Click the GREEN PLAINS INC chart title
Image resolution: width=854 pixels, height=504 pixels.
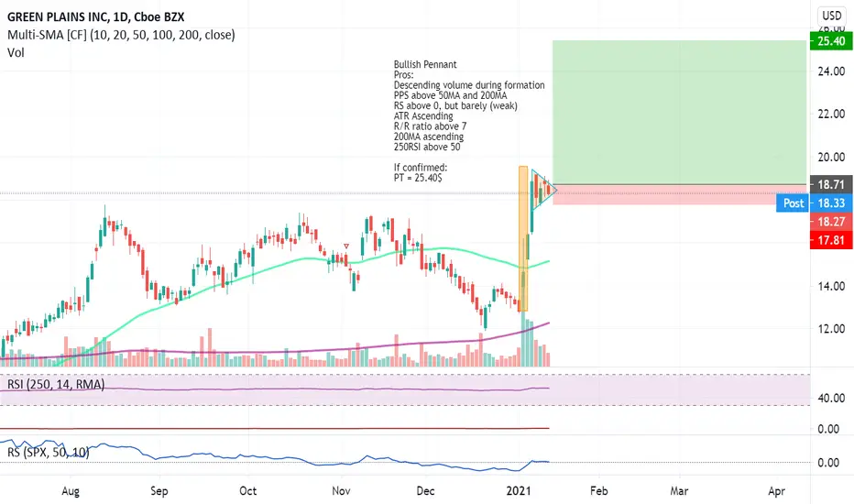point(96,16)
